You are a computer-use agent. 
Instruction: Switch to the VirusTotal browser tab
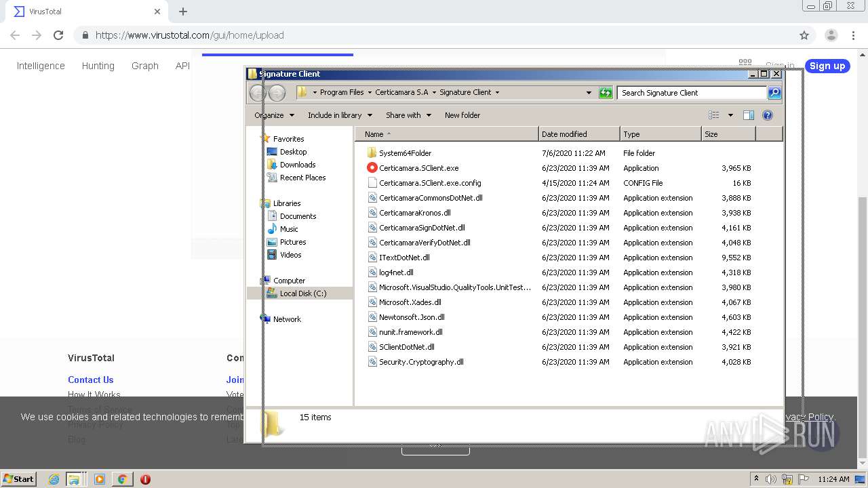pyautogui.click(x=87, y=12)
